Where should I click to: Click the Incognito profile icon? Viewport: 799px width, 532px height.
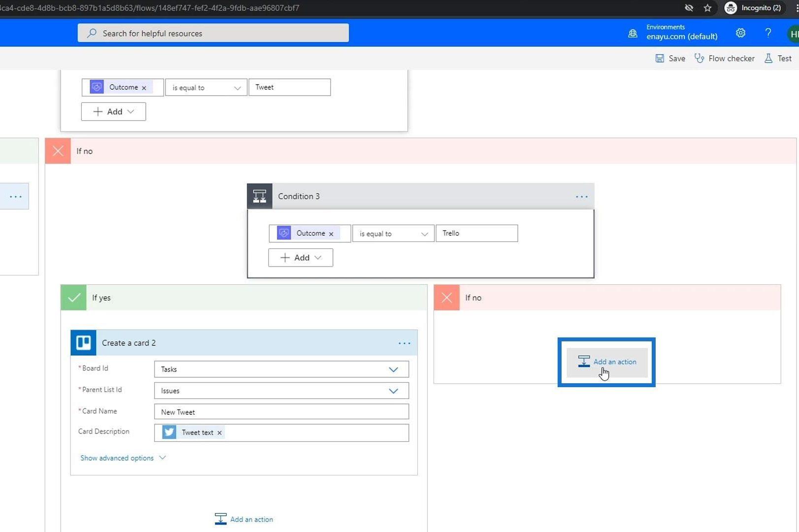(731, 8)
